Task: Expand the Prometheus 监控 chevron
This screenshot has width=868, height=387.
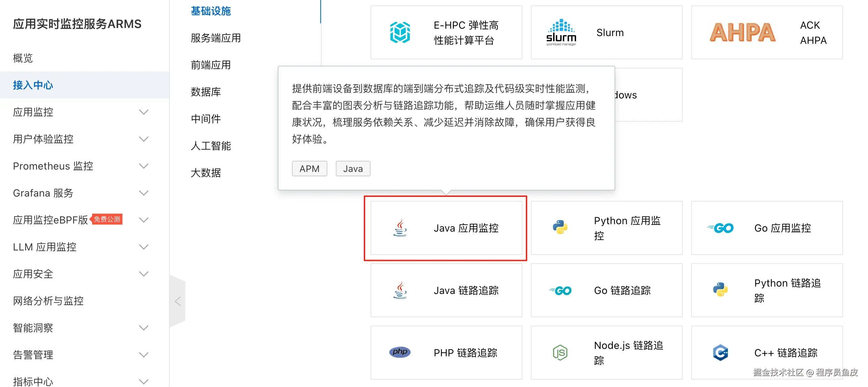Action: pyautogui.click(x=144, y=166)
